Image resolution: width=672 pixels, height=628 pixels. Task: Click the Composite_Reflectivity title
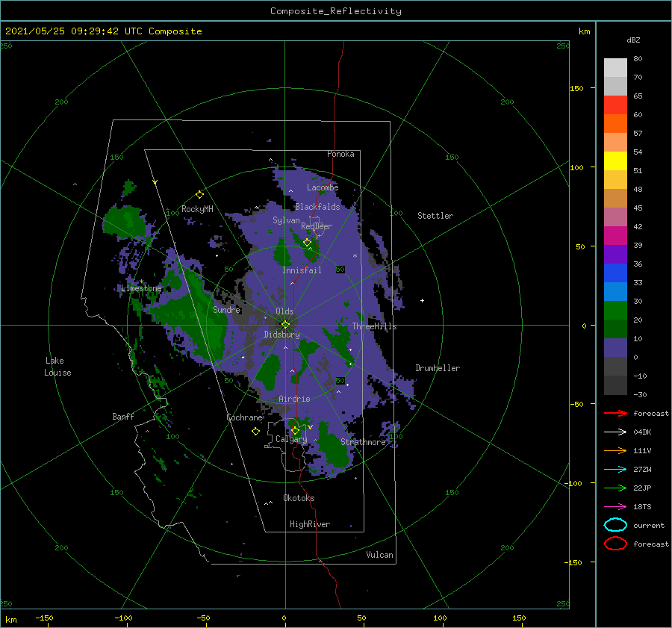click(335, 11)
